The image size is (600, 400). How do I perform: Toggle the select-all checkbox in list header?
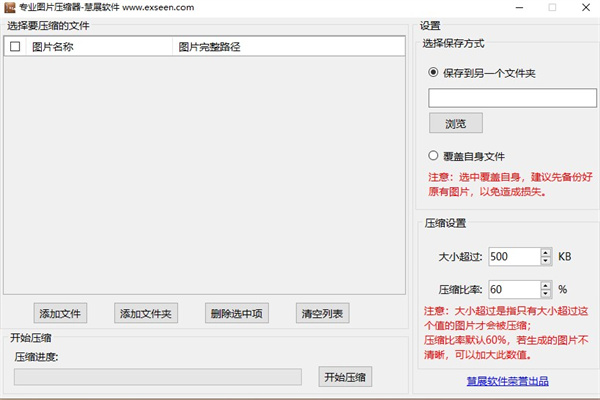click(14, 46)
